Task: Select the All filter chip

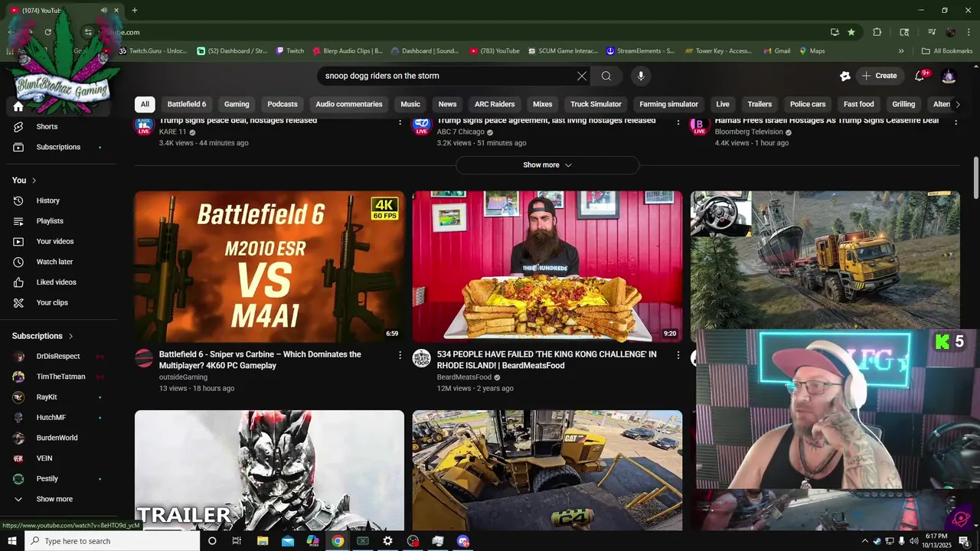Action: click(145, 104)
